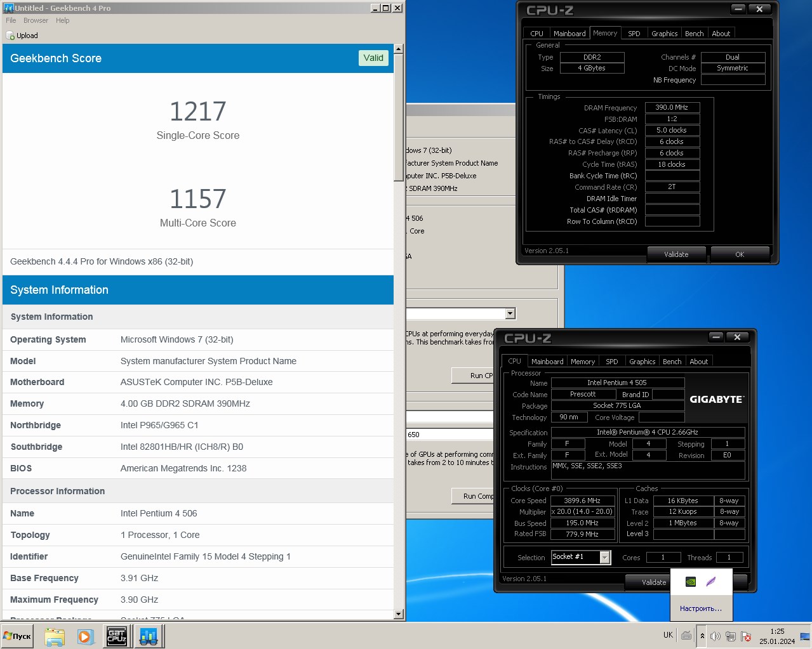The height and width of the screenshot is (649, 812).
Task: Switch to Bench tab in top CPU-Z window
Action: click(694, 34)
